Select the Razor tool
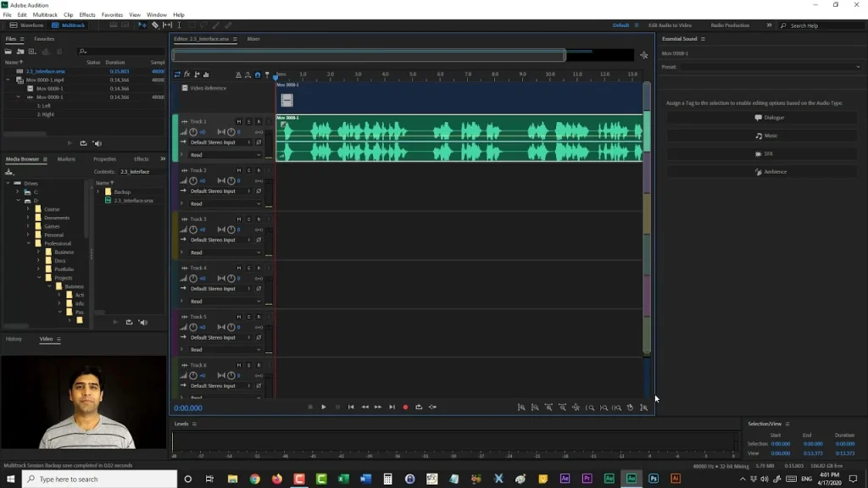 coord(155,25)
